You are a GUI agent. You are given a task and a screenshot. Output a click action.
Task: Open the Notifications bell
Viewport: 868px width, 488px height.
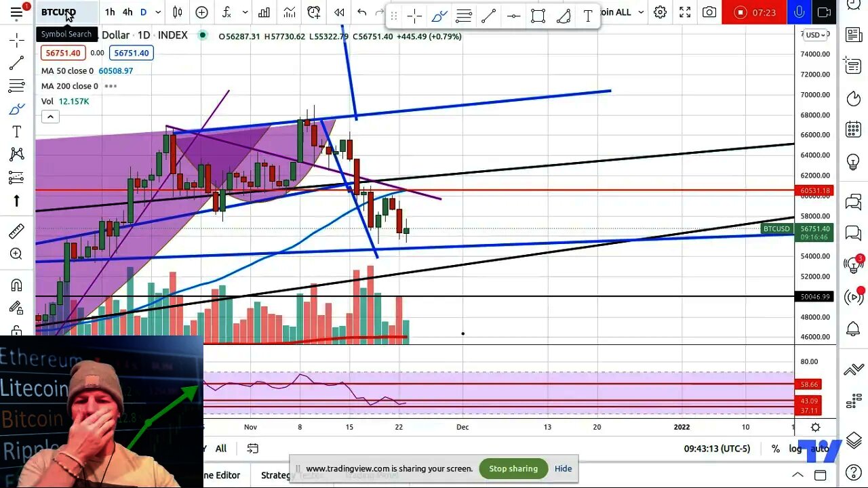[x=854, y=329]
